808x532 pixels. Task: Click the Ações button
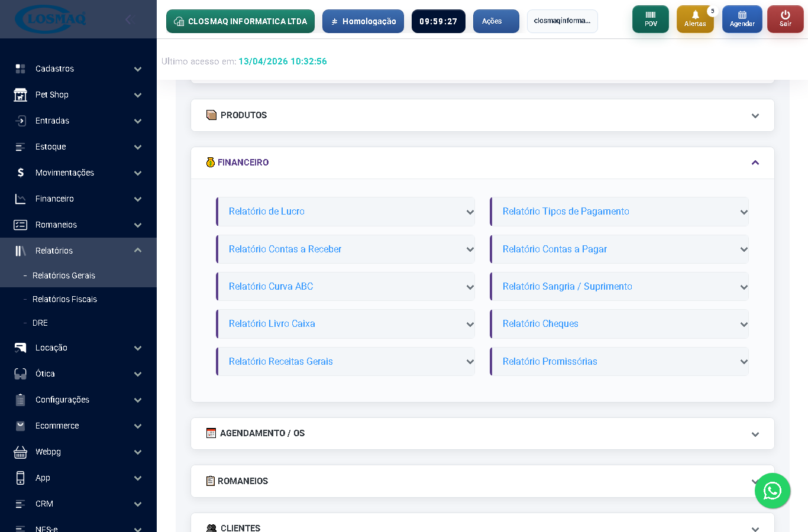pyautogui.click(x=496, y=21)
